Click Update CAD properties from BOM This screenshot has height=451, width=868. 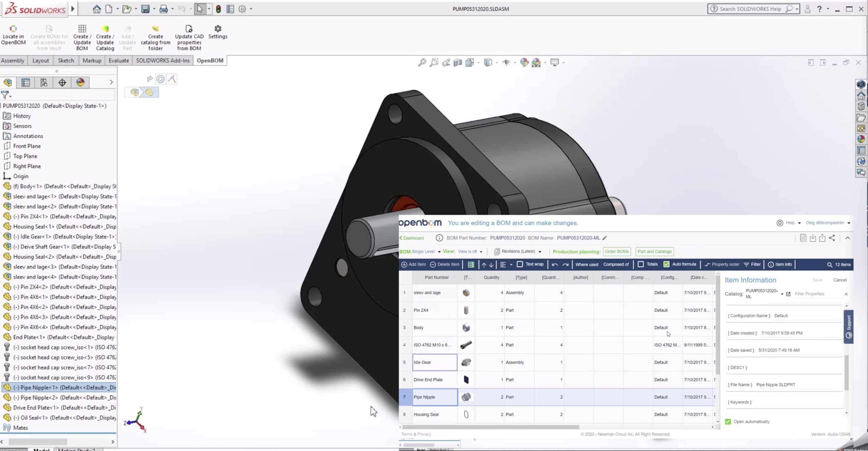(189, 37)
